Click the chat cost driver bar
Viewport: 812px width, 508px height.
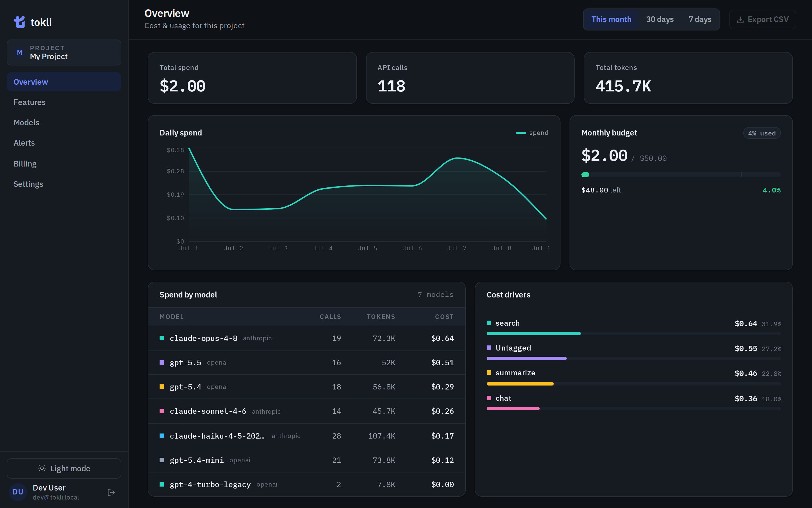tap(634, 409)
